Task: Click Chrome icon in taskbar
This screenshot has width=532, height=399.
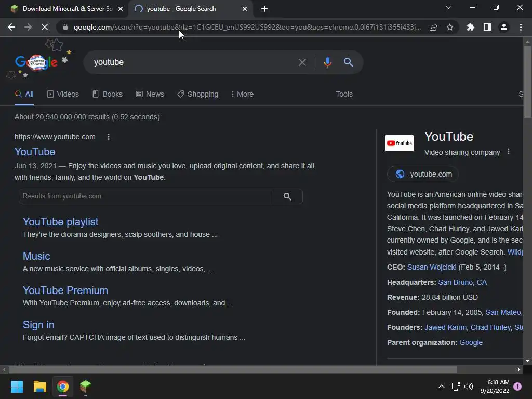Action: coord(63,387)
